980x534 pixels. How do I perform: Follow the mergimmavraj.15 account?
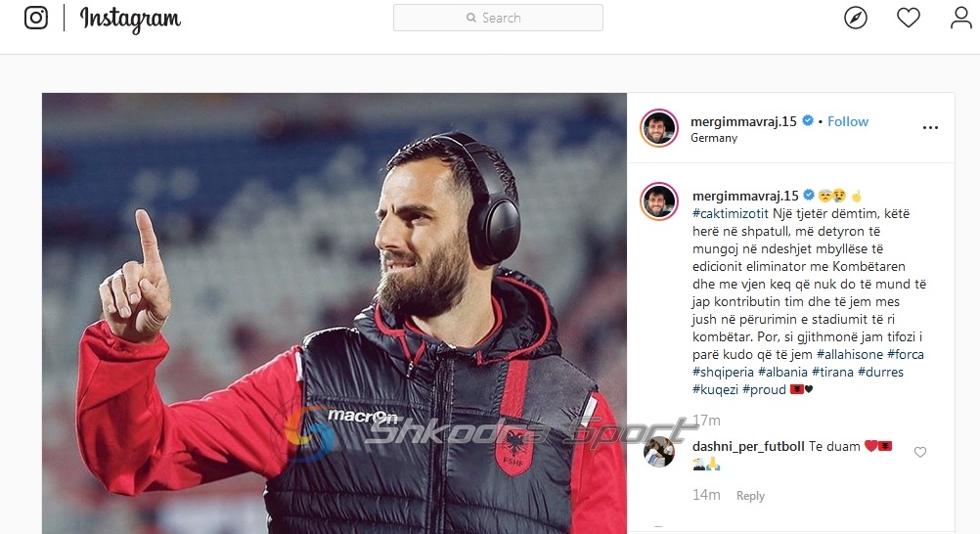tap(848, 121)
